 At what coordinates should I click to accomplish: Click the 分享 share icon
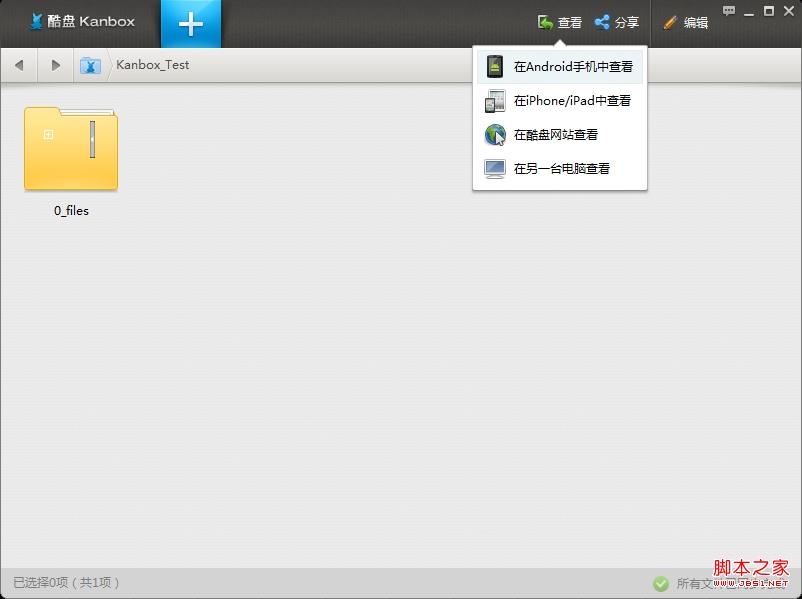pyautogui.click(x=600, y=21)
